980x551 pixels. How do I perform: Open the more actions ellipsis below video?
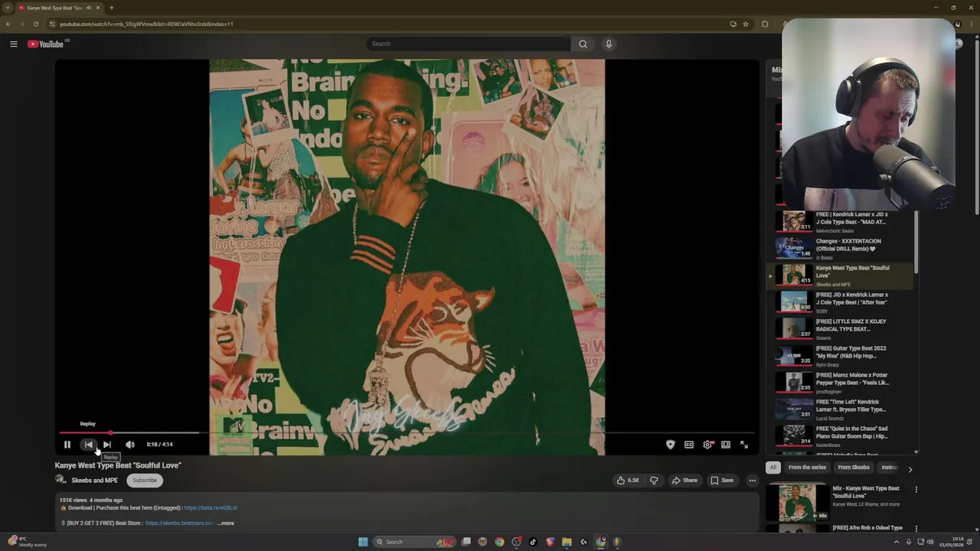click(753, 481)
